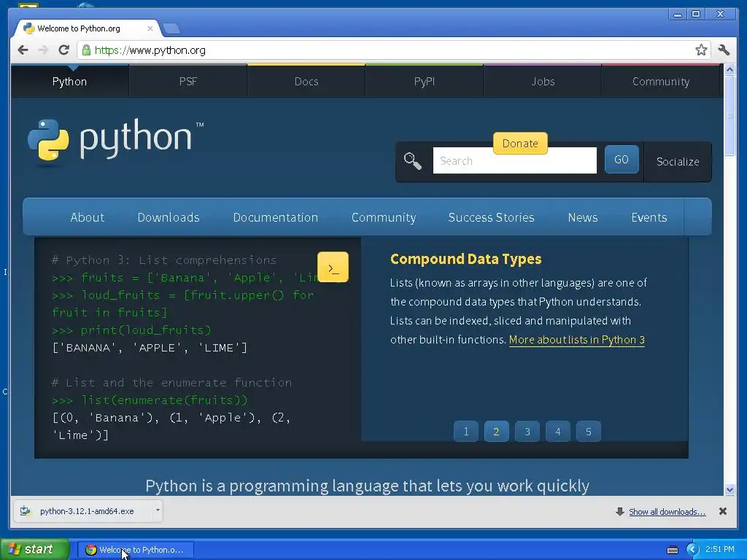Open the About menu item
747x560 pixels.
point(88,217)
